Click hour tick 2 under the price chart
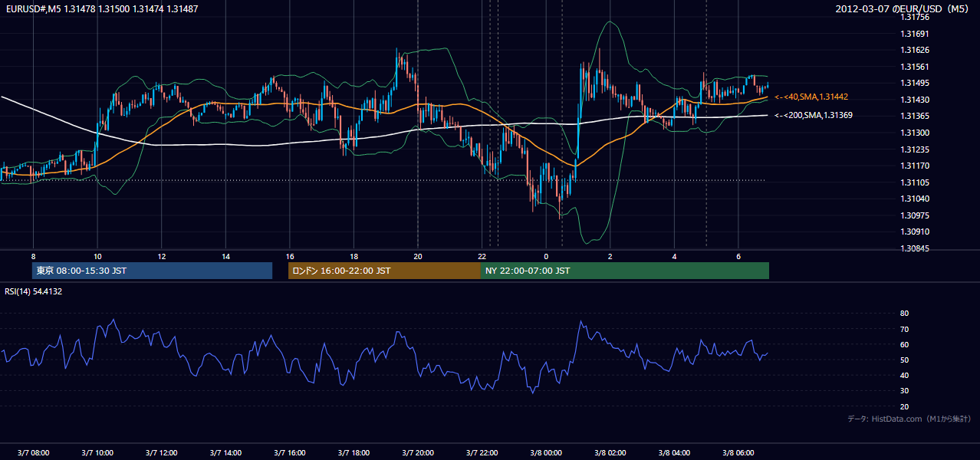Image resolution: width=980 pixels, height=460 pixels. click(610, 256)
